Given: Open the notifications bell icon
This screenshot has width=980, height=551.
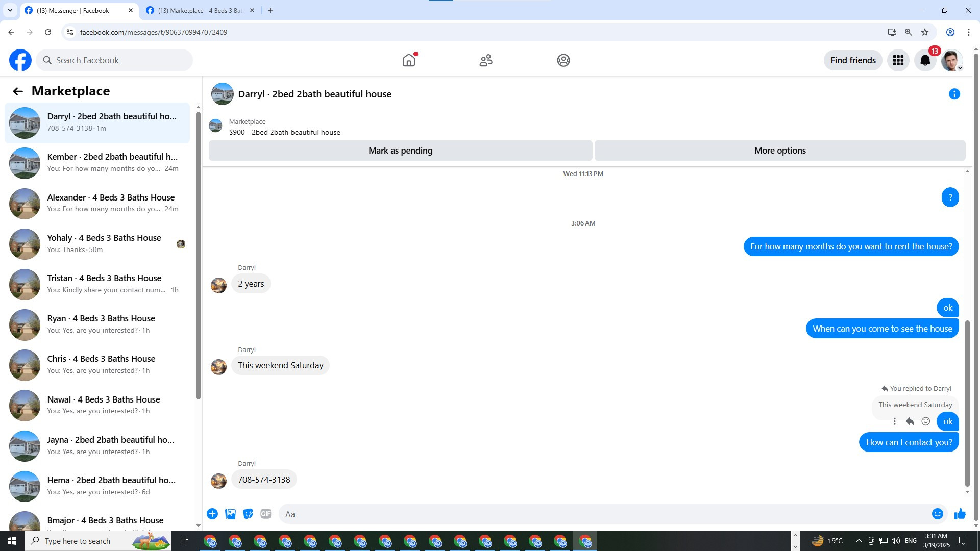Looking at the screenshot, I should click(x=925, y=60).
